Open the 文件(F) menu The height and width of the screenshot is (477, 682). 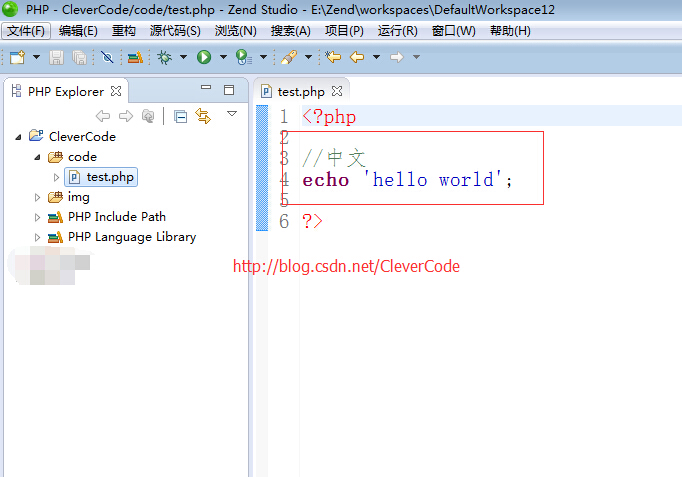[x=26, y=31]
